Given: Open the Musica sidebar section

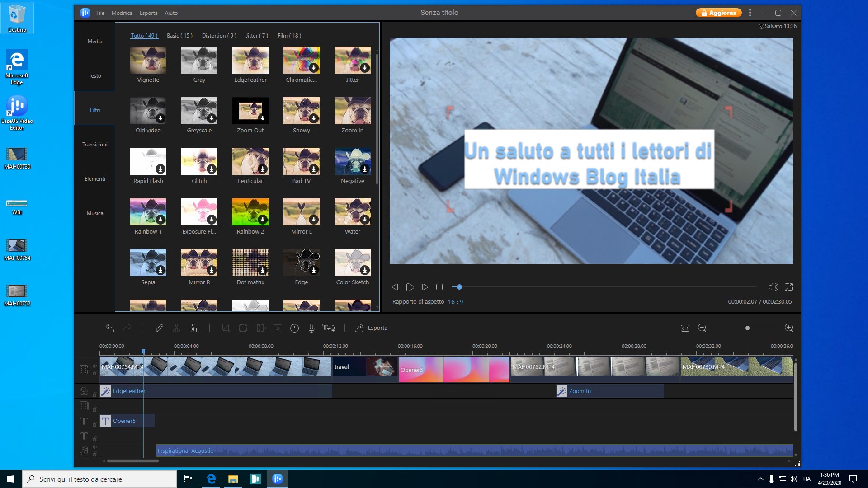Looking at the screenshot, I should coord(95,213).
